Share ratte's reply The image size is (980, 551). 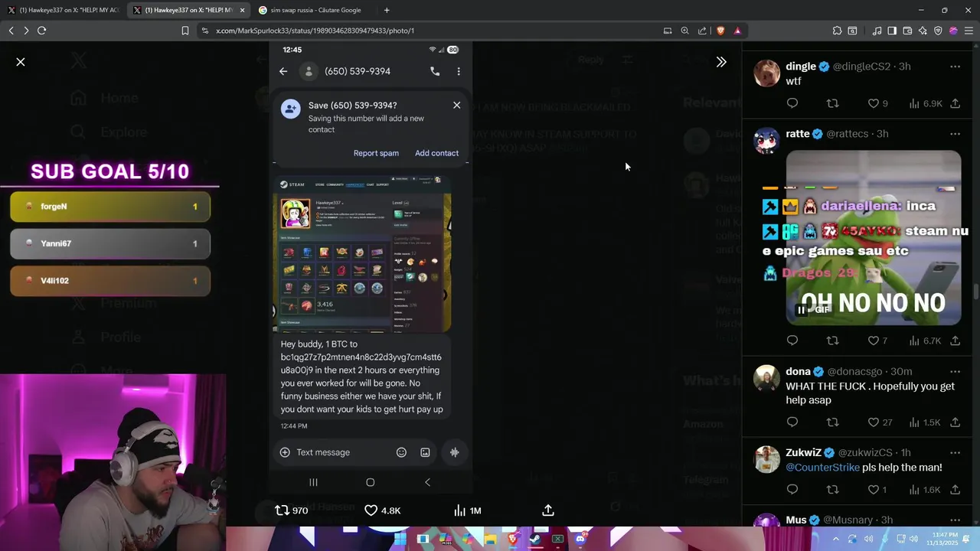[955, 341]
